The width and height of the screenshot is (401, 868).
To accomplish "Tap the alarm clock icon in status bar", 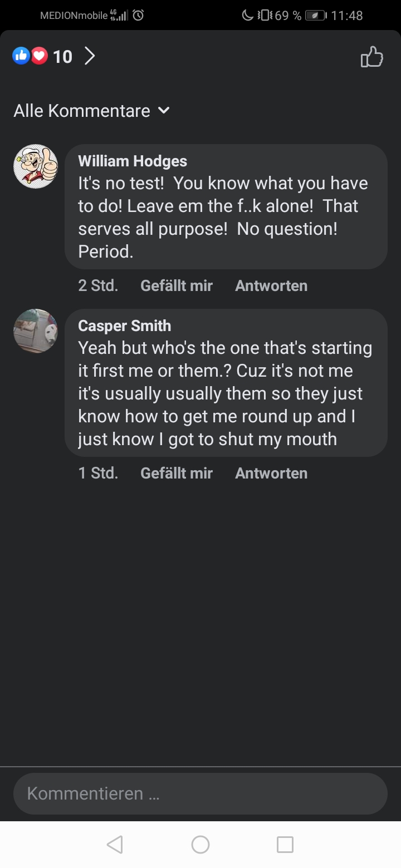I will pyautogui.click(x=138, y=16).
